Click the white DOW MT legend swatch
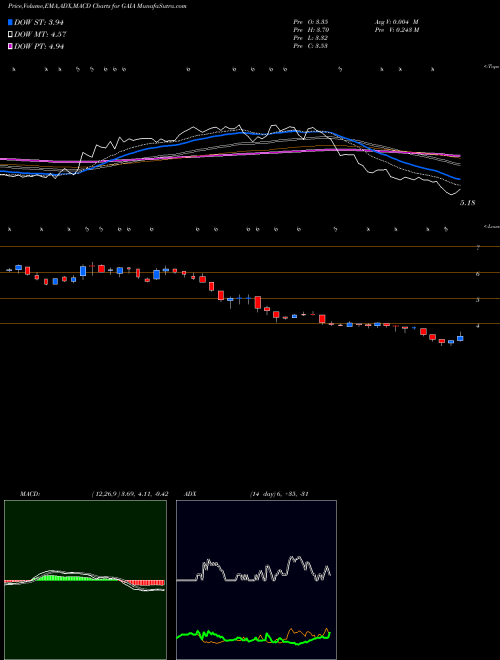Screen dimensions: 500x660 click(11, 35)
